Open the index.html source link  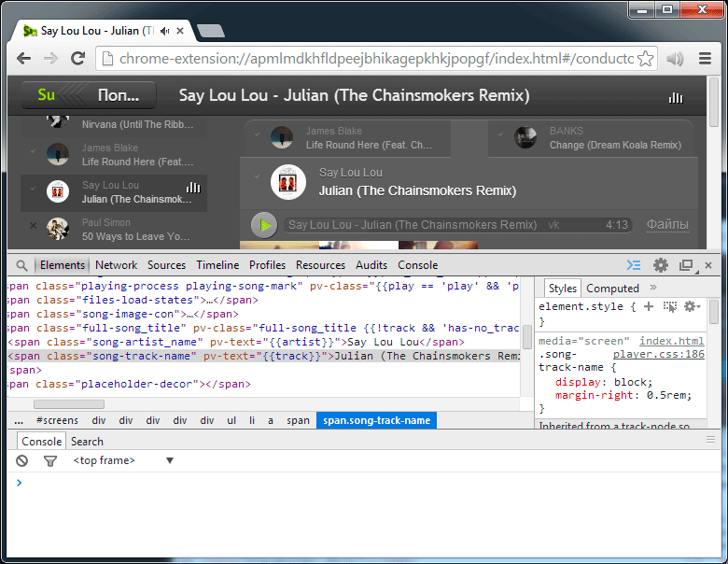point(671,341)
